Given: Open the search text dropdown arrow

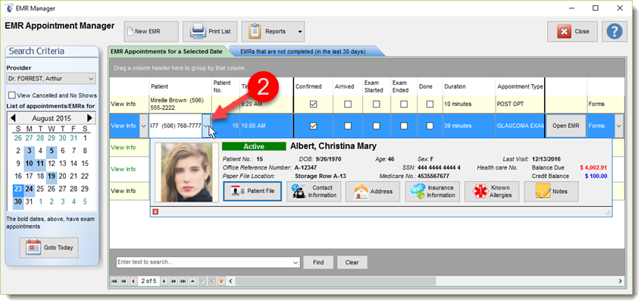Looking at the screenshot, I should pyautogui.click(x=296, y=262).
